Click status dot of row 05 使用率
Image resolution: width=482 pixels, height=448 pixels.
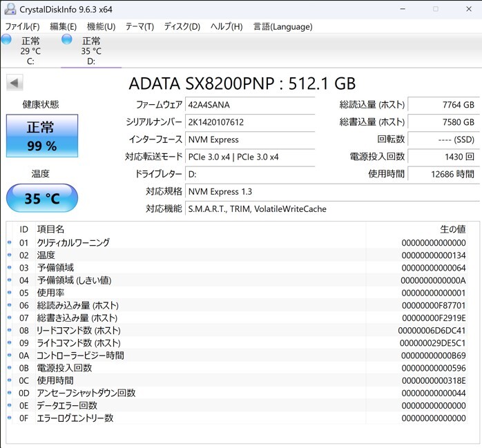pos(9,293)
